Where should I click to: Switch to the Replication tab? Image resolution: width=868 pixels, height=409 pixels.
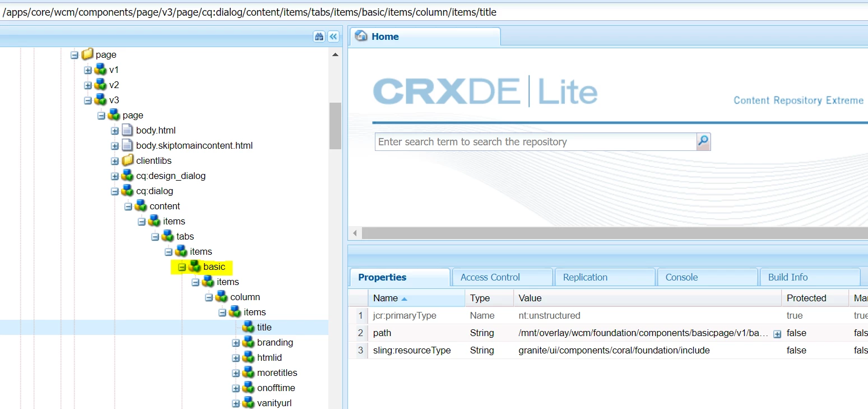[605, 277]
